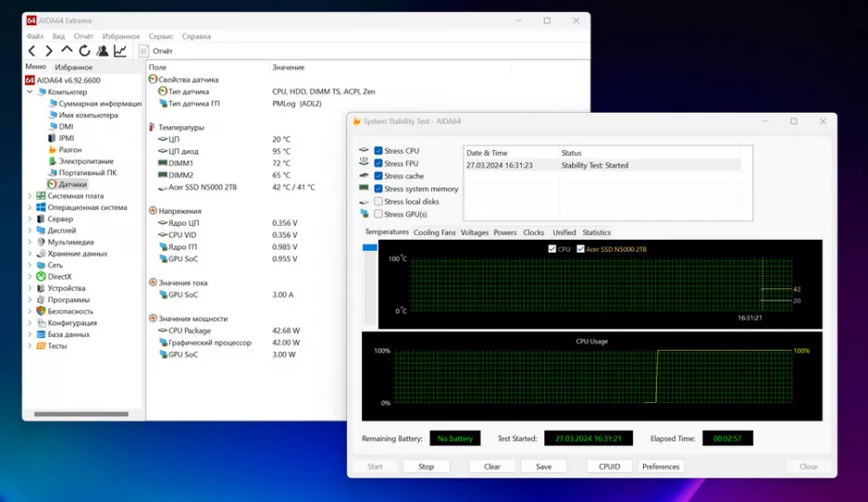Disable the Stress CPU checkbox

tap(378, 150)
